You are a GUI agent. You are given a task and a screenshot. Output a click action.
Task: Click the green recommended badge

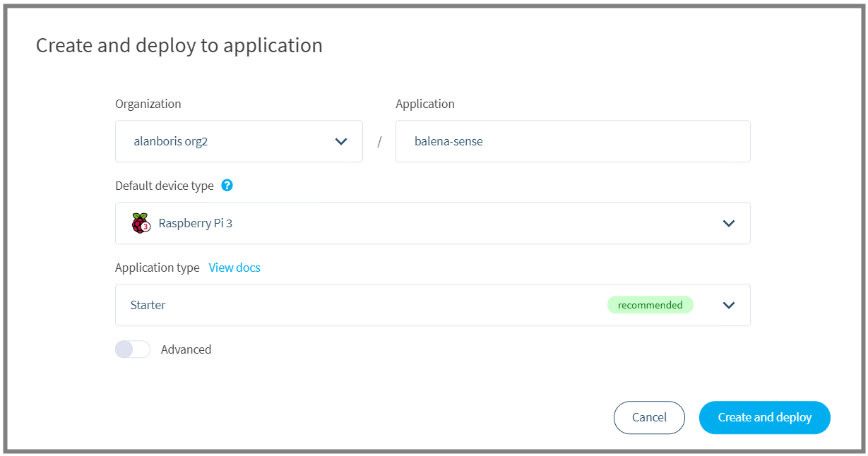[x=650, y=305]
